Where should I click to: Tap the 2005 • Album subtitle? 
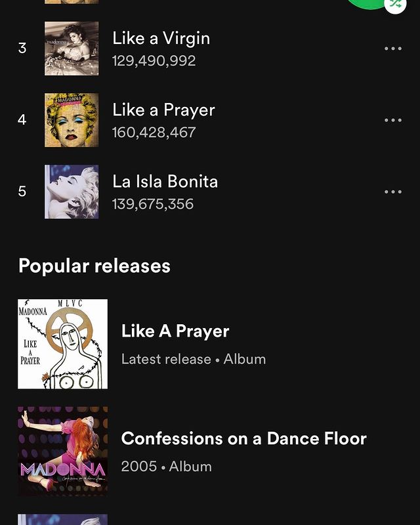click(x=167, y=467)
